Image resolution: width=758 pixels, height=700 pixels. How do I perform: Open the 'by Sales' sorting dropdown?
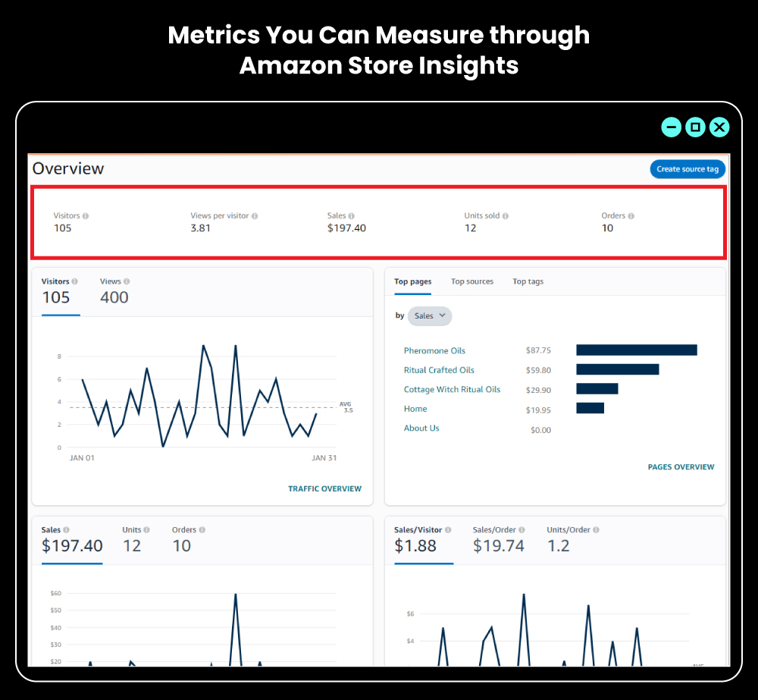click(429, 315)
